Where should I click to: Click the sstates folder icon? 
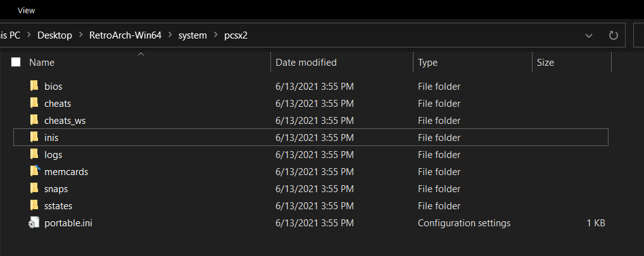[34, 205]
